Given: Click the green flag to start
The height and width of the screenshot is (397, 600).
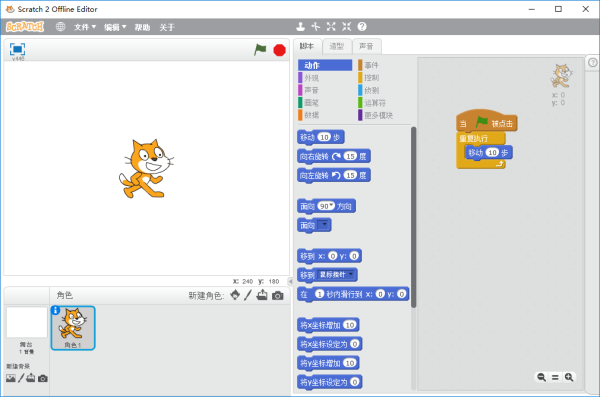Looking at the screenshot, I should coord(260,50).
